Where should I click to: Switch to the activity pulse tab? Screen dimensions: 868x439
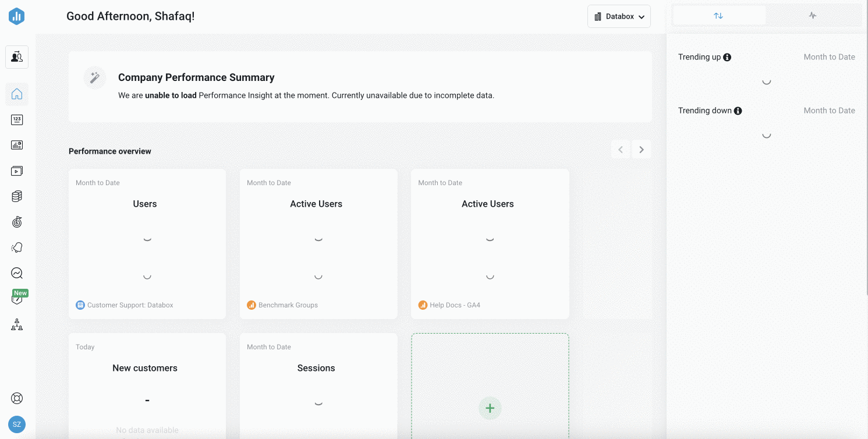point(813,16)
